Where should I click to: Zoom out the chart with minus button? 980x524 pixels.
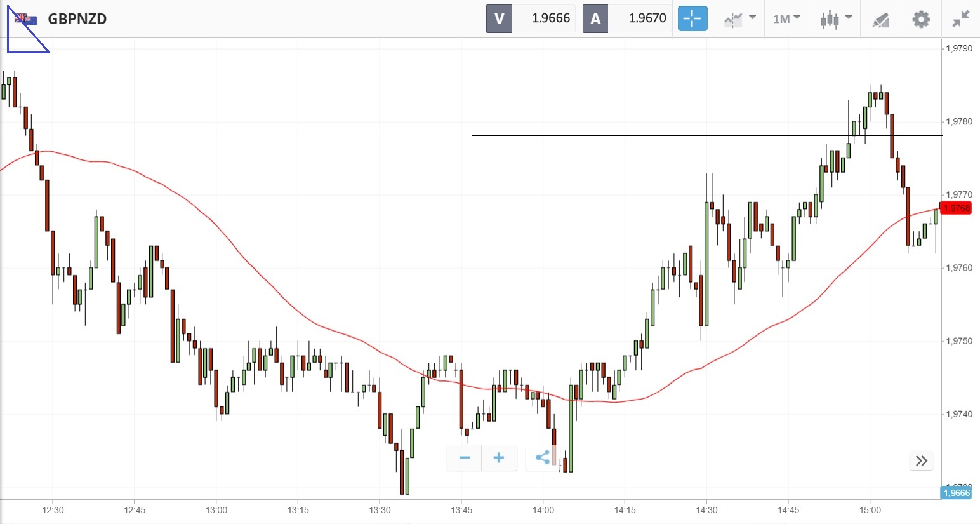click(x=465, y=458)
